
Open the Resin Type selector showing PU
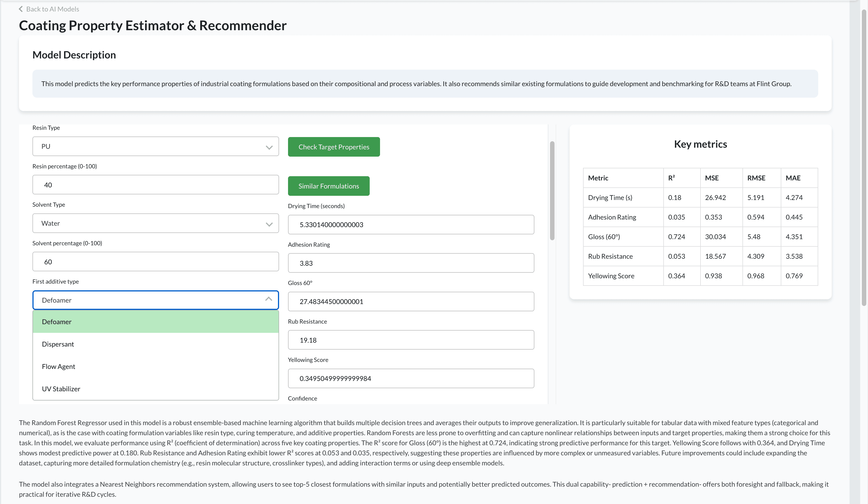pos(155,146)
